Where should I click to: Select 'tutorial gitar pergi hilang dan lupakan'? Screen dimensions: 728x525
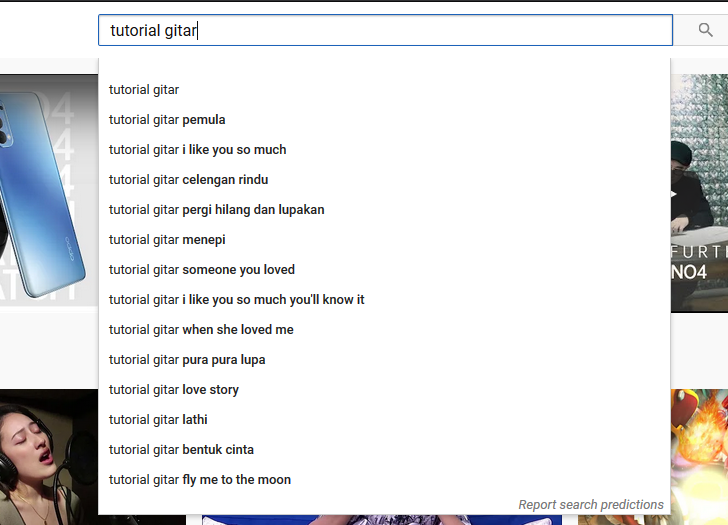coord(217,210)
